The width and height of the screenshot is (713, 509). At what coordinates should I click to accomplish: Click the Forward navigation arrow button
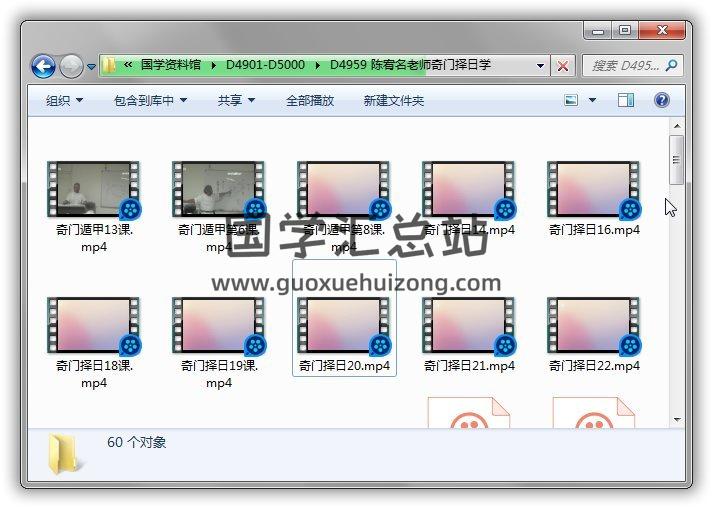71,66
